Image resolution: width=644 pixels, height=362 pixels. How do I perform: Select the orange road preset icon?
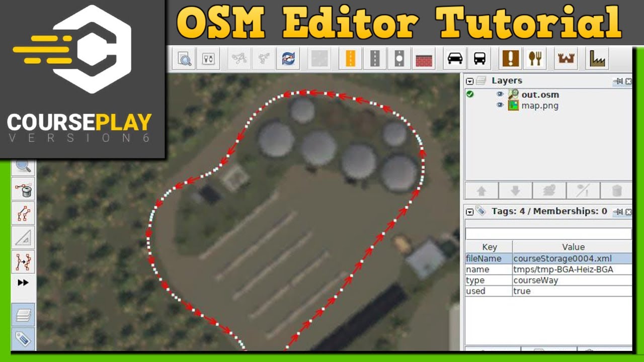click(x=350, y=59)
